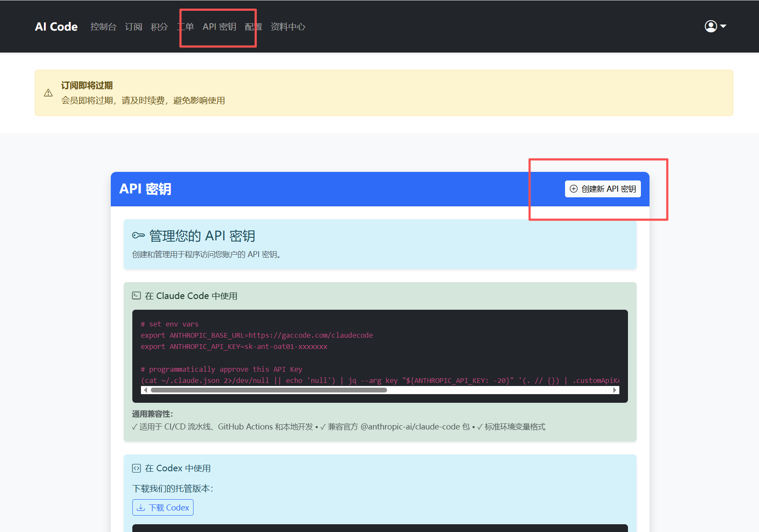Click the key icon beside 管理您的 API 密钥
Image resolution: width=759 pixels, height=532 pixels.
pos(138,235)
